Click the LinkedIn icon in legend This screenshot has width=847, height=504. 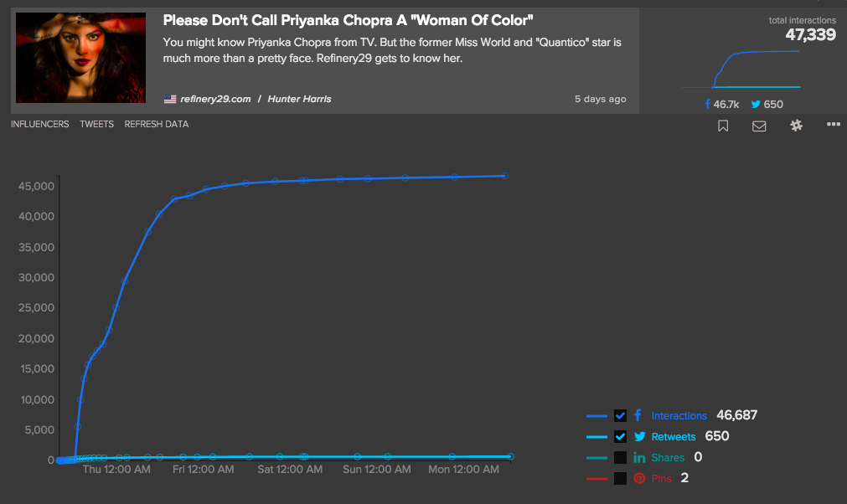pos(639,458)
